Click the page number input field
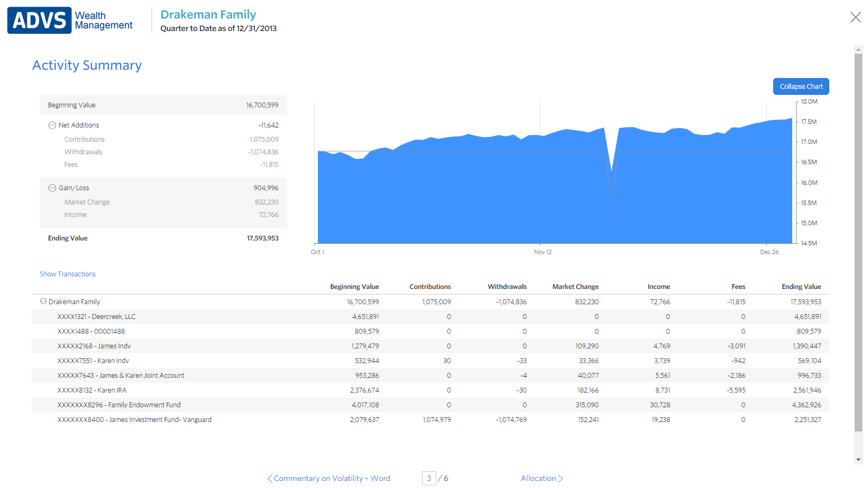 429,478
